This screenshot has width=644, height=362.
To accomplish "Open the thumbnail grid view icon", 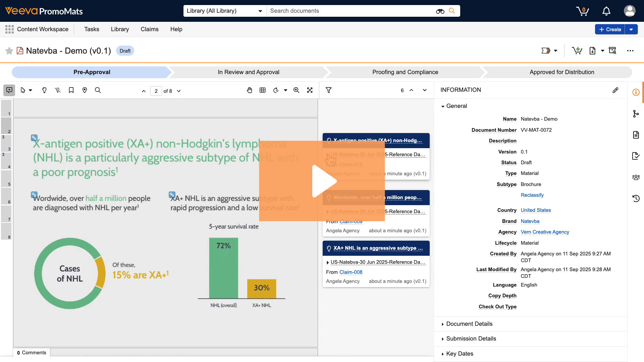I will tap(263, 90).
